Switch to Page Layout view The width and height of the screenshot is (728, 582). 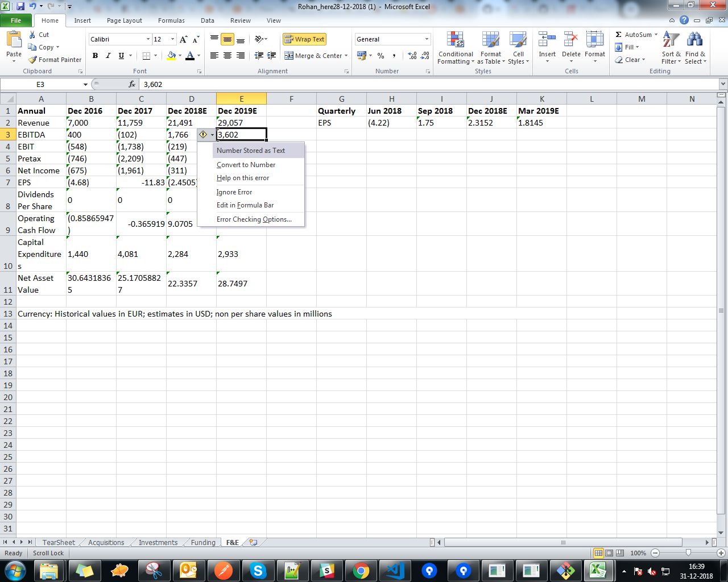click(x=609, y=552)
